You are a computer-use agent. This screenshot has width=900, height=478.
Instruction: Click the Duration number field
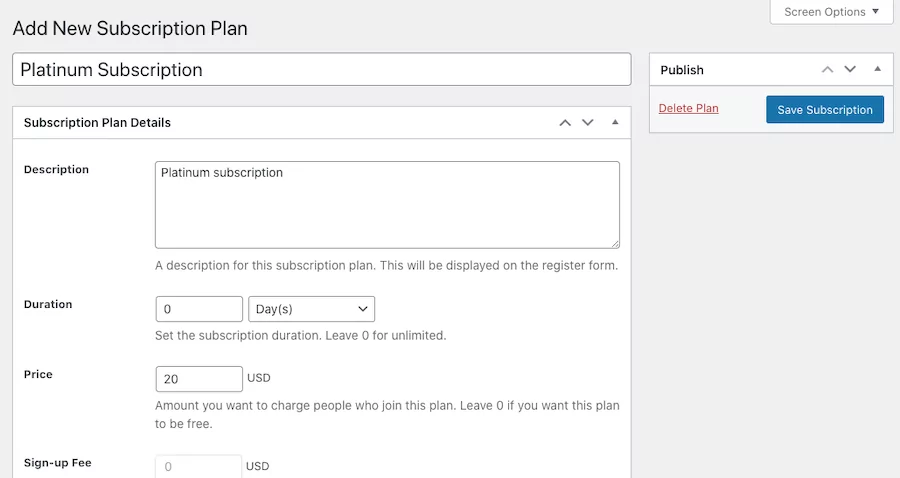pyautogui.click(x=199, y=309)
